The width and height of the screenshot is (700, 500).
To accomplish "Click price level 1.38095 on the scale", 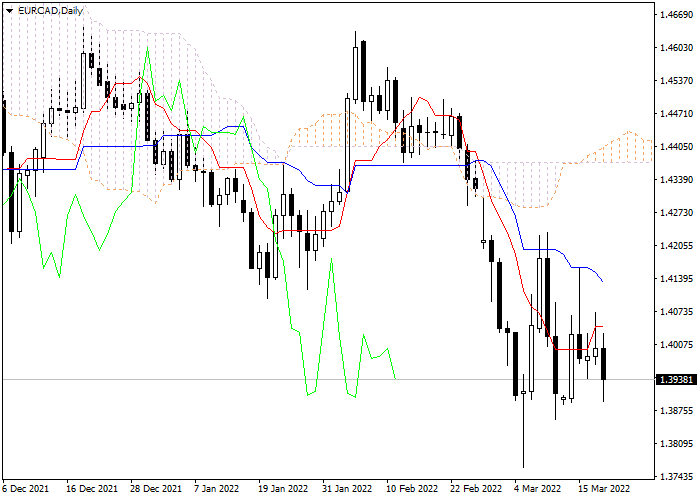I will point(676,444).
